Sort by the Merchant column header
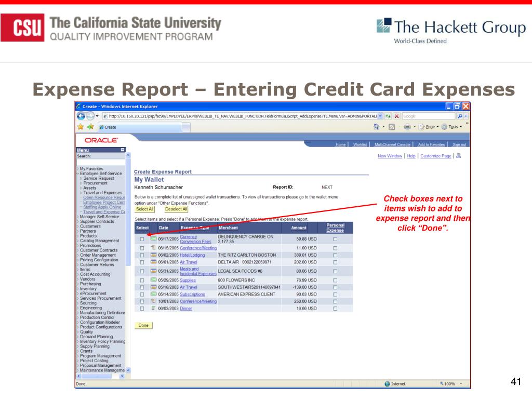 [x=228, y=228]
